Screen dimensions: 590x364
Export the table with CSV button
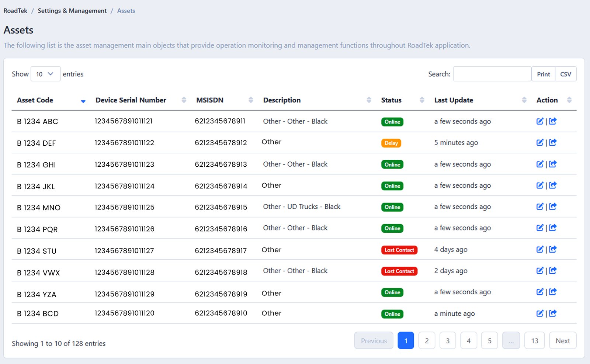[x=565, y=74]
